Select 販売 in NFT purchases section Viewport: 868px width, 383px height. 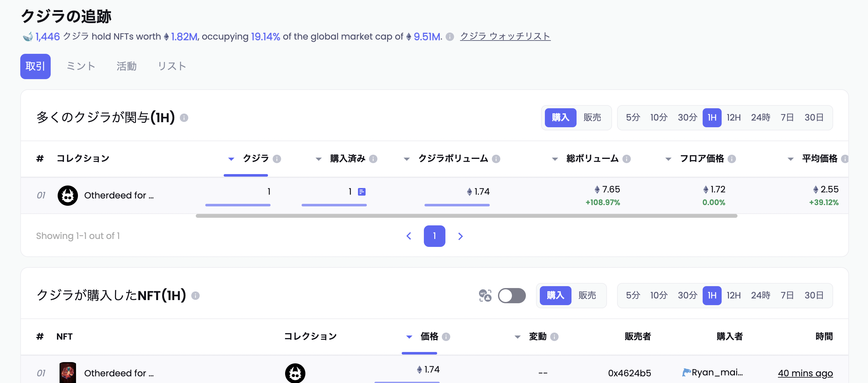tap(587, 296)
